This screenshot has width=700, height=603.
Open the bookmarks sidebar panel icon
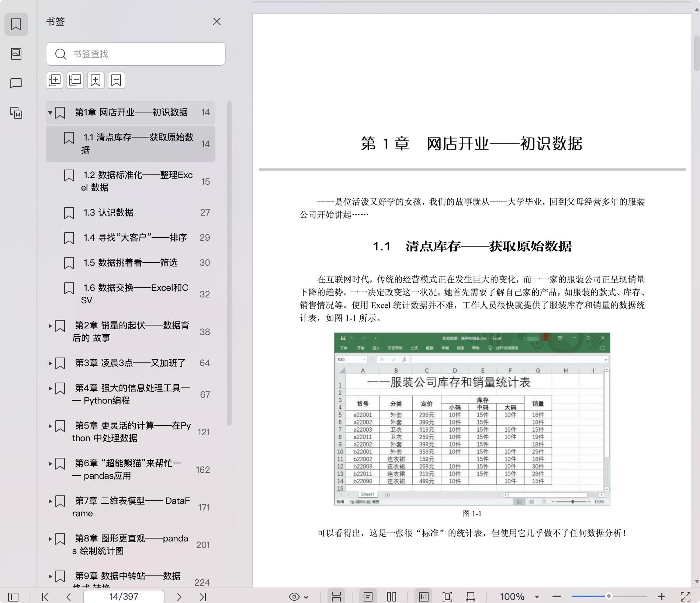(16, 24)
